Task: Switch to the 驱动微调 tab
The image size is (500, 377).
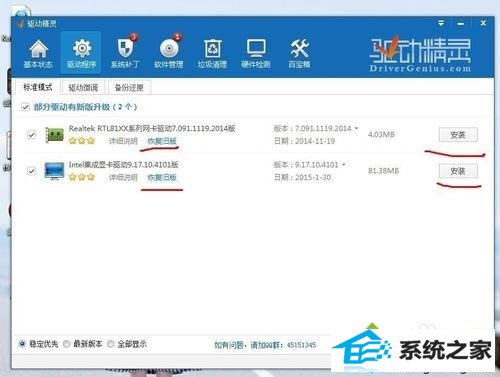Action: click(x=83, y=88)
